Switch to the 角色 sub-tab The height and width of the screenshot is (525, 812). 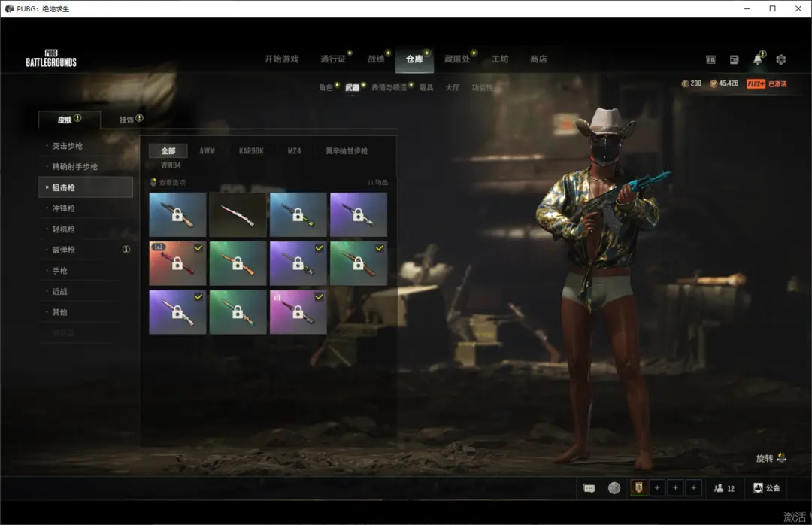click(326, 87)
